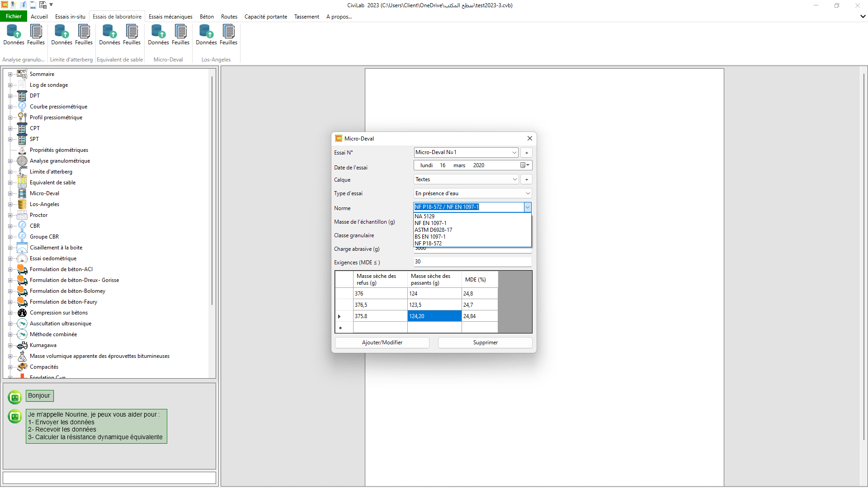
Task: Click the Equivalent de sable icon
Action: 22,183
